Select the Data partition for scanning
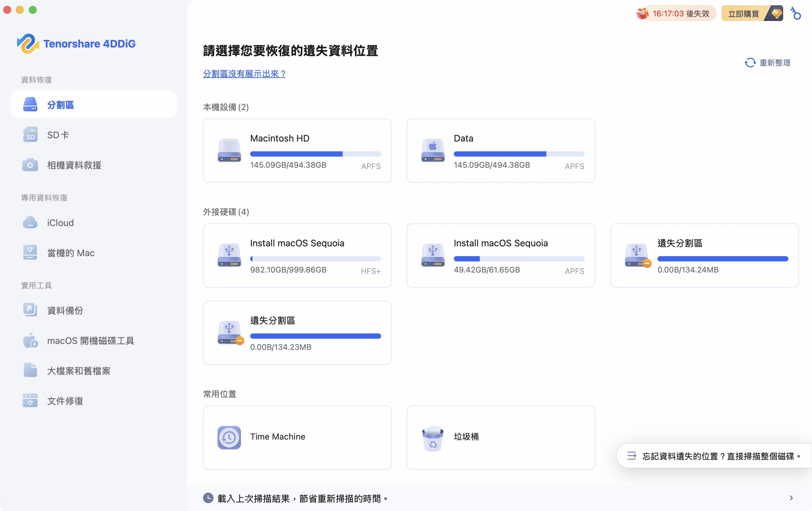812x511 pixels. pos(500,151)
